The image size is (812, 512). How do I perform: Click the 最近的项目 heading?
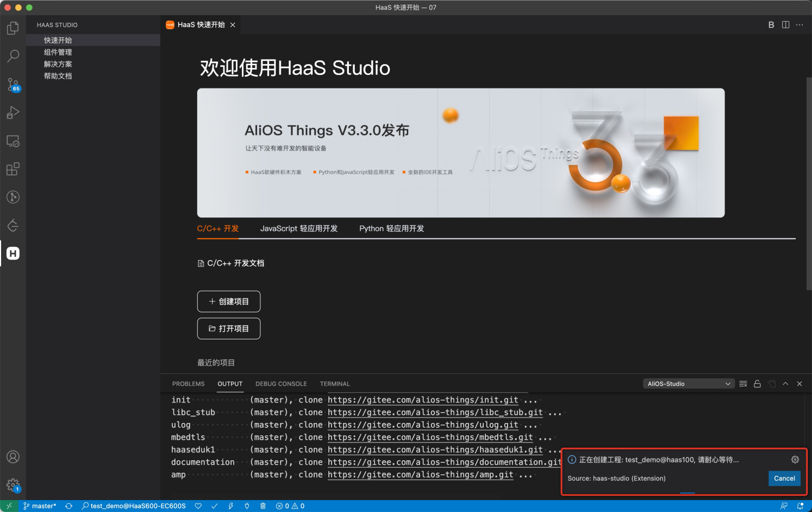(x=216, y=363)
